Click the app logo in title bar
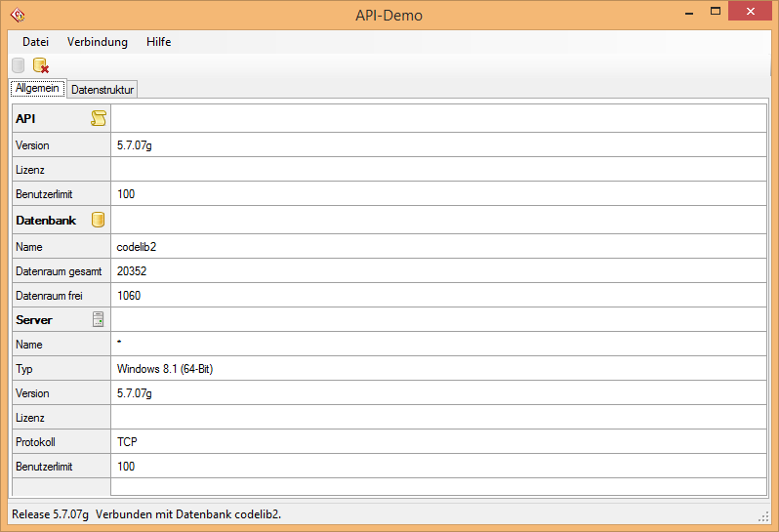The width and height of the screenshot is (779, 532). (x=17, y=15)
